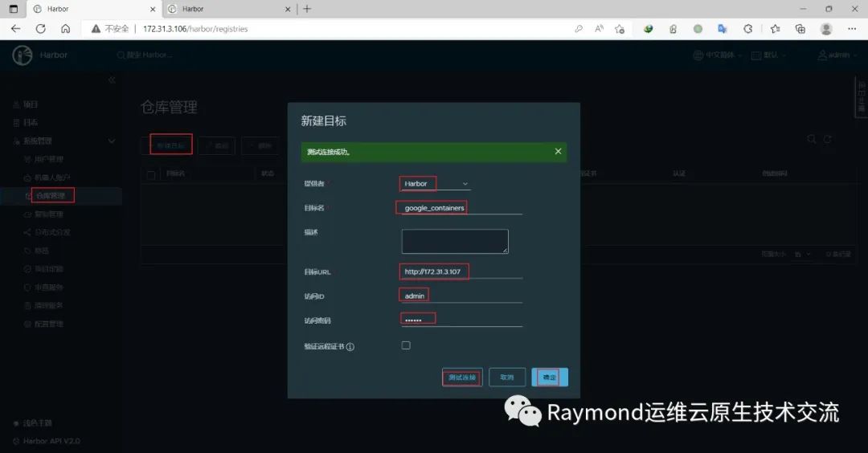Click the read aloud icon in address bar
This screenshot has height=453, width=868.
point(599,29)
